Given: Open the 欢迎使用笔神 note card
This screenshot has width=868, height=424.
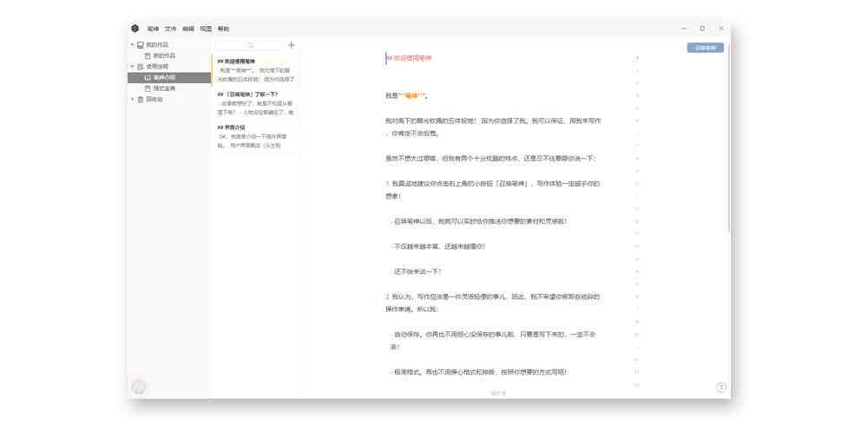Looking at the screenshot, I should click(256, 70).
